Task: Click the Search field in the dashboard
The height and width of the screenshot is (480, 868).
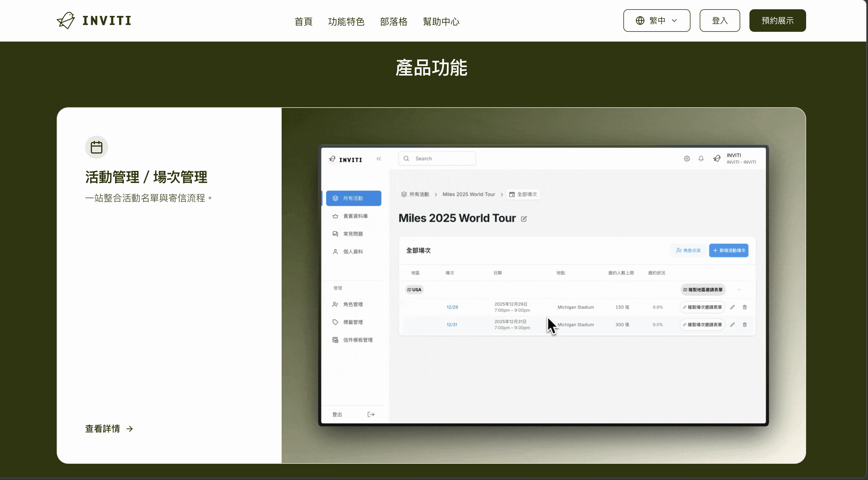Action: pos(437,158)
